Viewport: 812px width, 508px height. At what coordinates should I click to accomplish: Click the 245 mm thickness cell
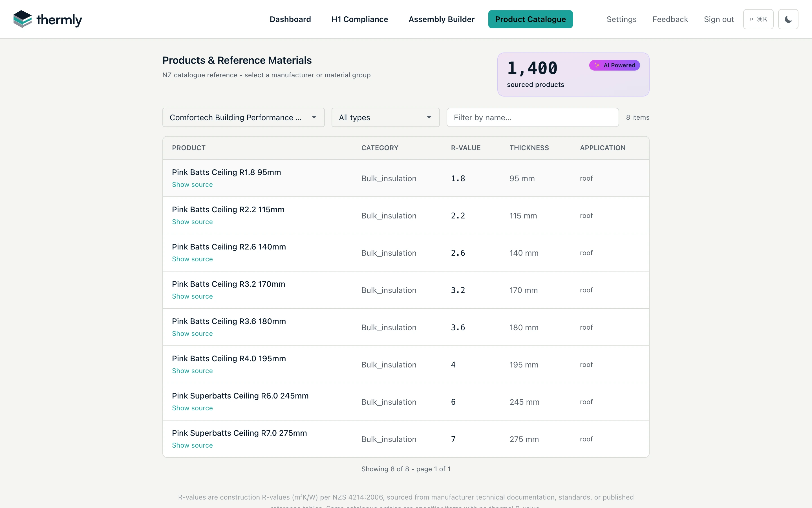pos(524,402)
